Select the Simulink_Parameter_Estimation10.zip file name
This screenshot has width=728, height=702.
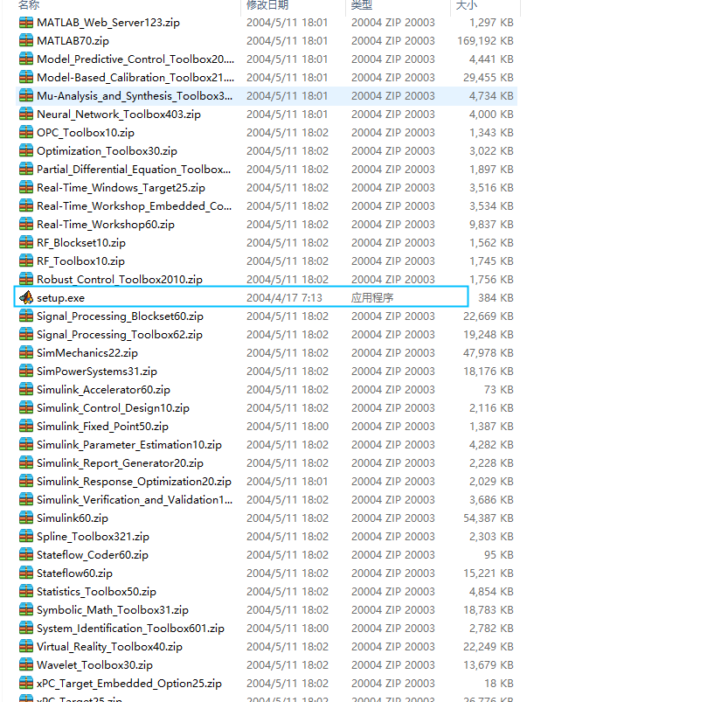coord(129,445)
